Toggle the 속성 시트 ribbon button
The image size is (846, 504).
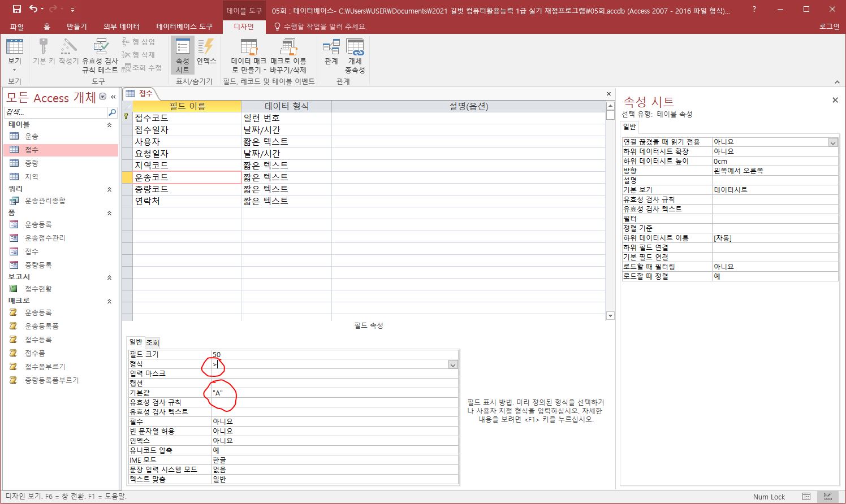[x=182, y=55]
